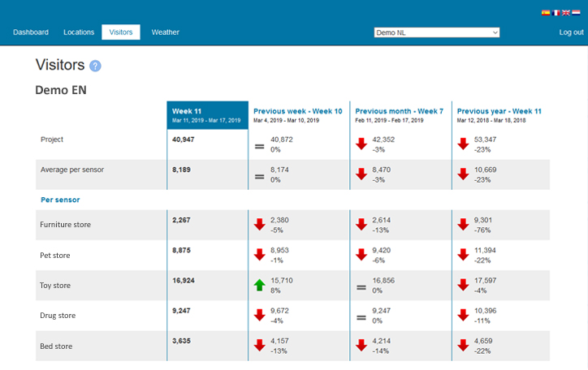Choose English via the UK flag

pyautogui.click(x=566, y=13)
